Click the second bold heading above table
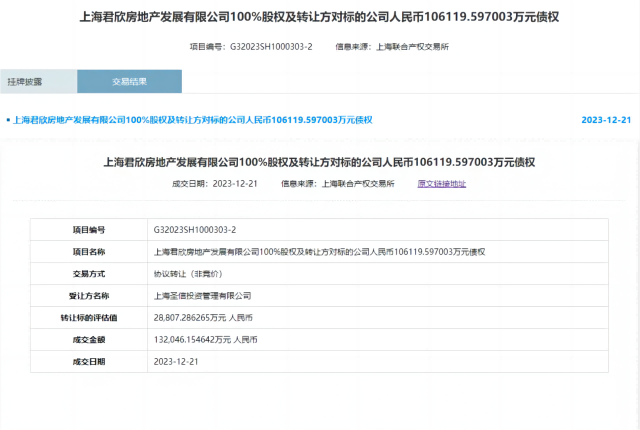Screen dimensions: 640x430 [319, 162]
